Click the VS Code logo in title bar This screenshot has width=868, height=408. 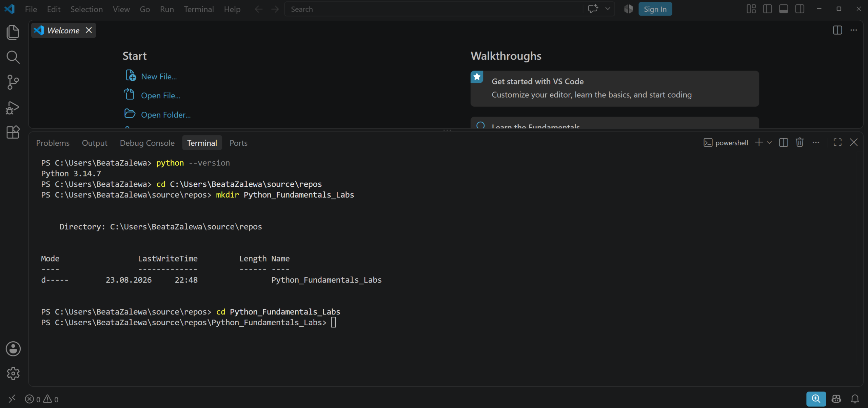pyautogui.click(x=9, y=9)
